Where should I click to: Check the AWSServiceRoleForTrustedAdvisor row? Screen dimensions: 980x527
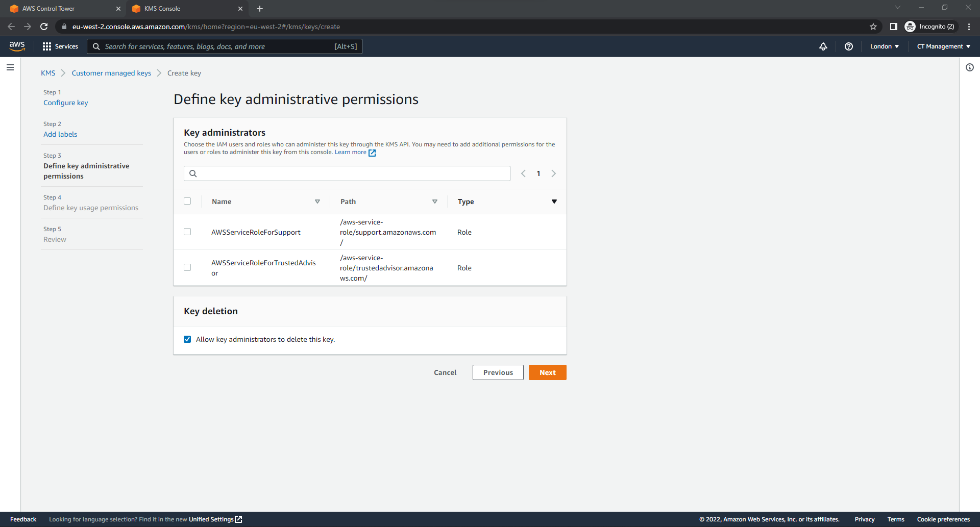(x=187, y=267)
